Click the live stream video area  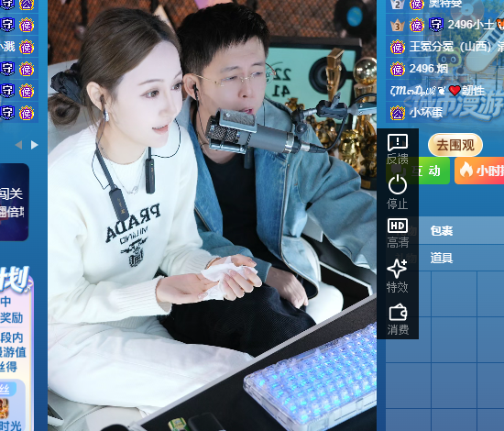pyautogui.click(x=213, y=215)
